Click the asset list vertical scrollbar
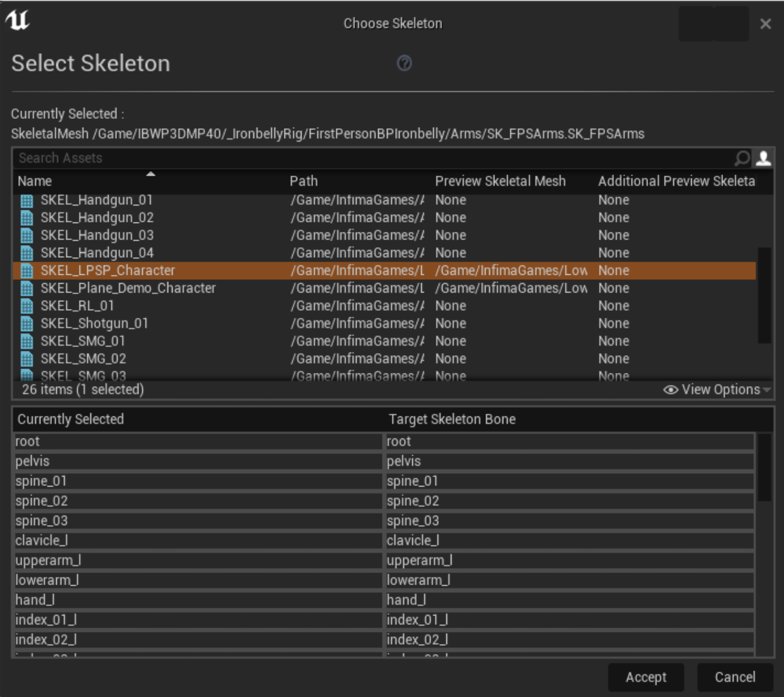The image size is (784, 697). [x=764, y=294]
